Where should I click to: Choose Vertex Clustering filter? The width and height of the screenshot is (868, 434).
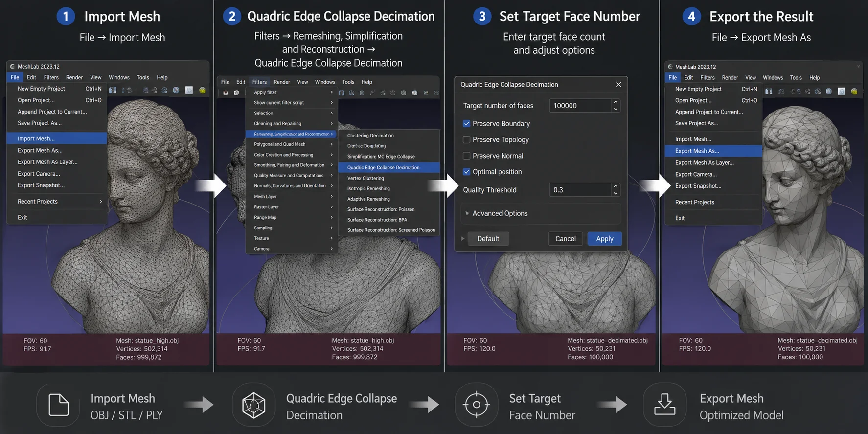[389, 178]
